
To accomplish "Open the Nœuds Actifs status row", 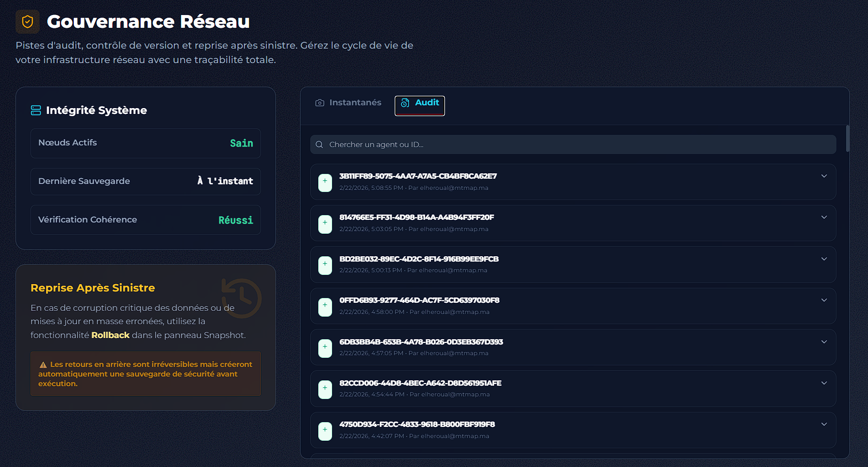I will (x=145, y=143).
